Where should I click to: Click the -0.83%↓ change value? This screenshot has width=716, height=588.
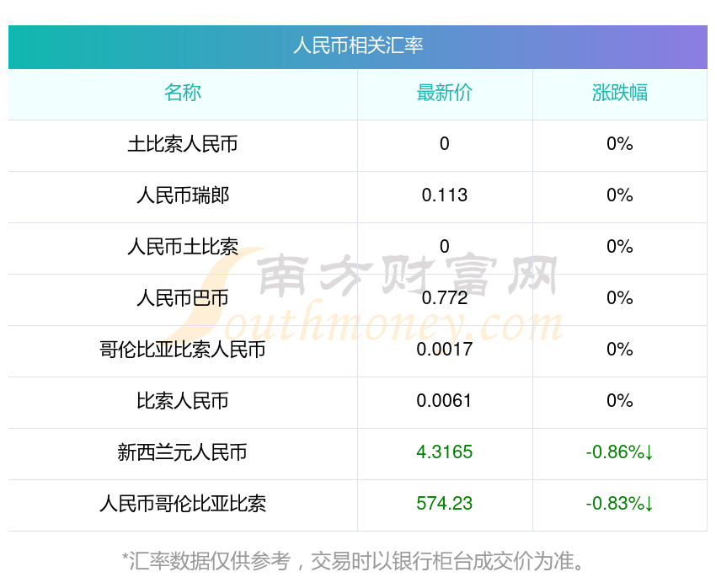tap(620, 504)
